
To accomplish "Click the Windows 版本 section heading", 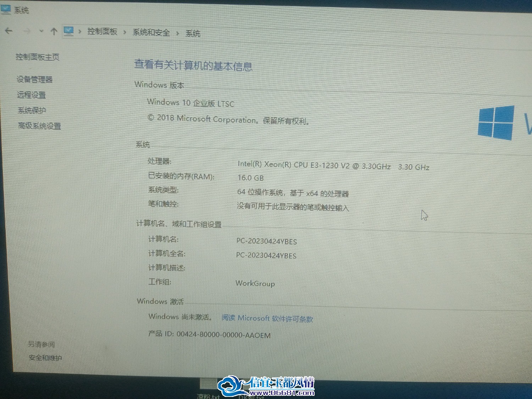I will click(x=160, y=85).
